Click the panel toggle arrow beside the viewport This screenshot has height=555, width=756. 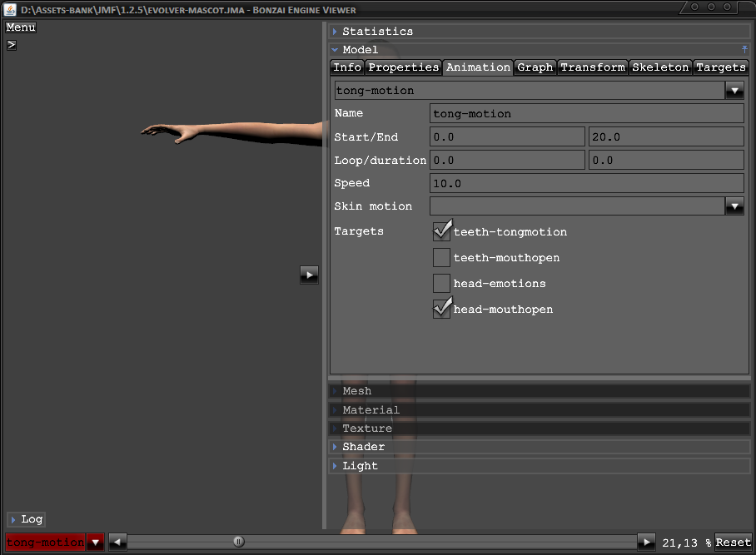pos(309,275)
